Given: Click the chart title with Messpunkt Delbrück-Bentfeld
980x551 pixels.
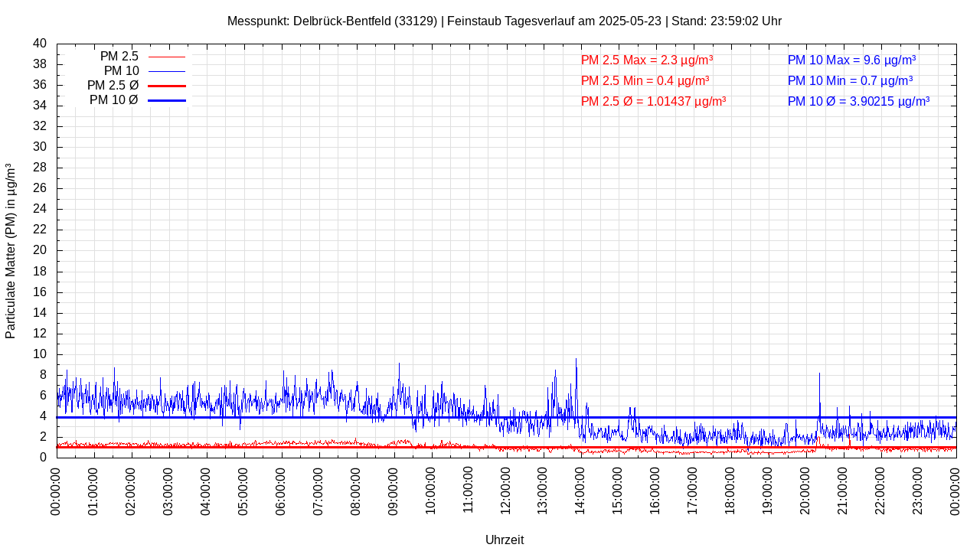Looking at the screenshot, I should tap(504, 21).
